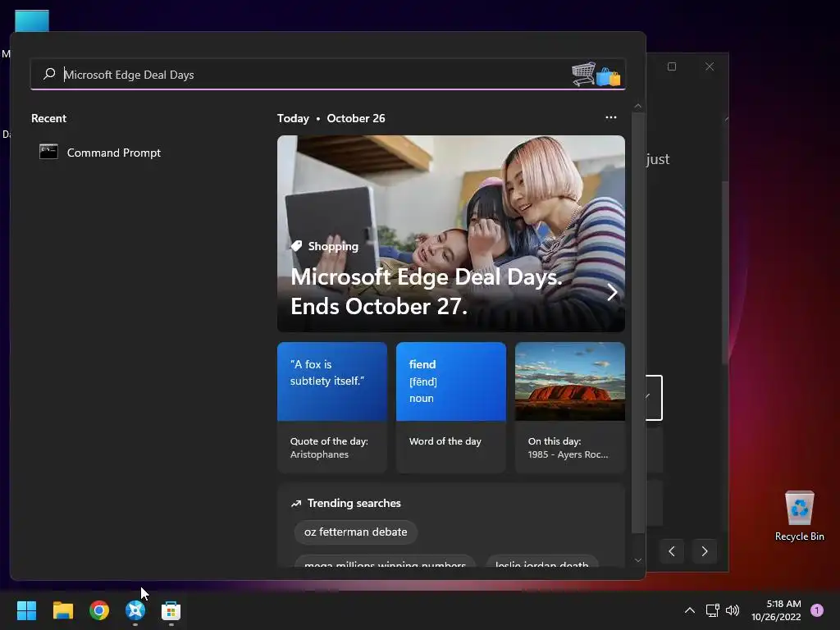Open the clock showing 5:18 AM
840x630 pixels.
[776, 610]
